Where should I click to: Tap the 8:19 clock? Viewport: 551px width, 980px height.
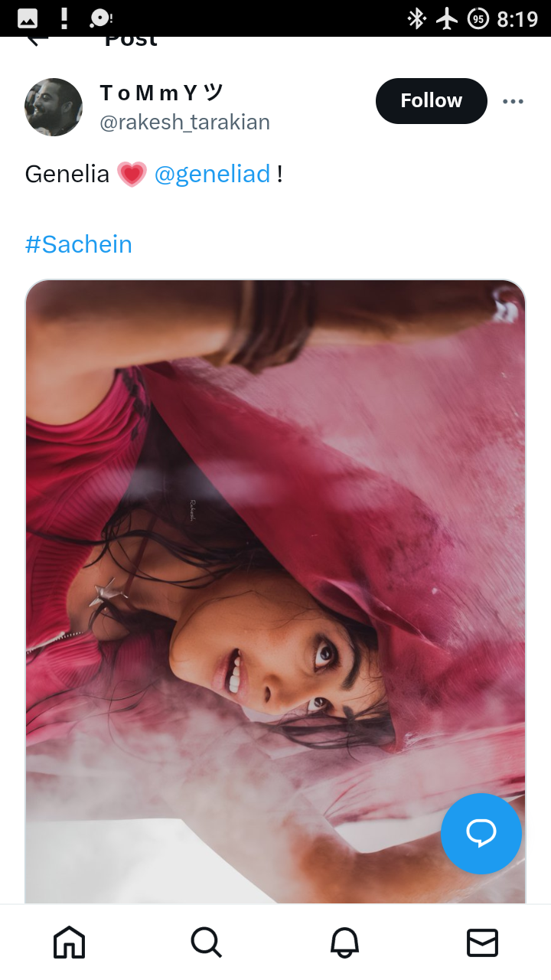pos(518,18)
